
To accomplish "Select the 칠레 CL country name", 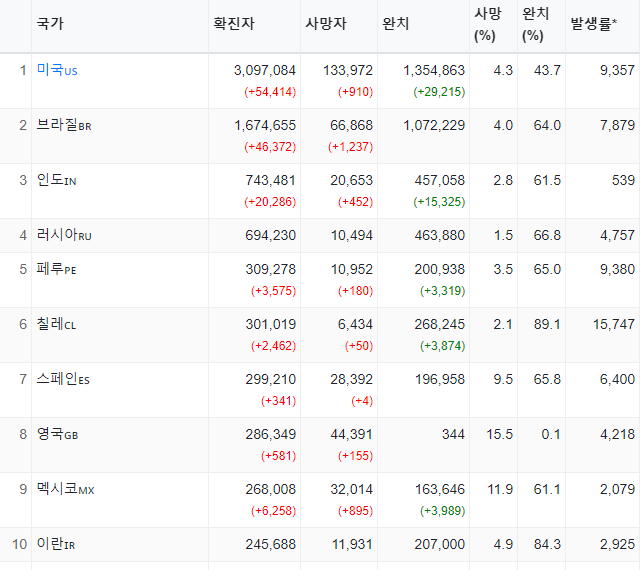I will (x=56, y=324).
